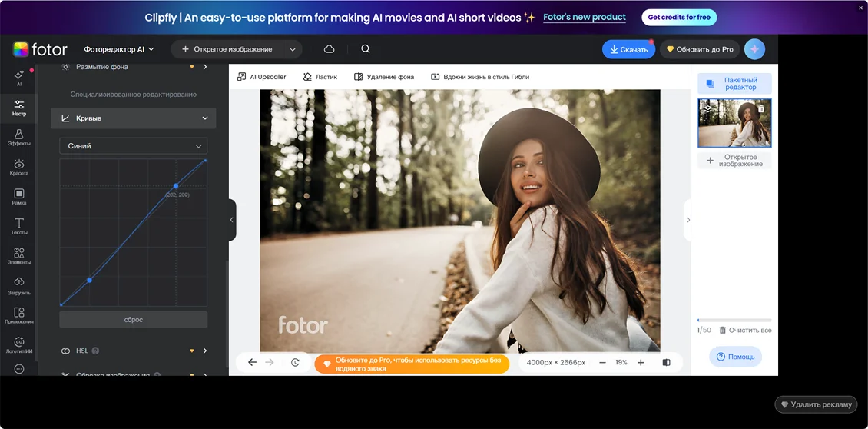868x429 pixels.
Task: Select the Ластик eraser tool
Action: pyautogui.click(x=320, y=77)
